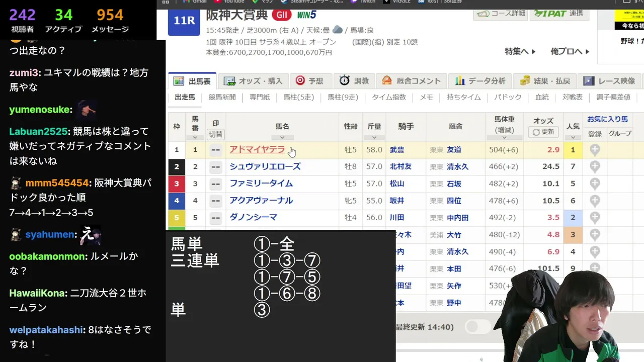Viewport: 644px width, 362px height.
Task: Select the 血統 sub-tab
Action: tap(542, 97)
